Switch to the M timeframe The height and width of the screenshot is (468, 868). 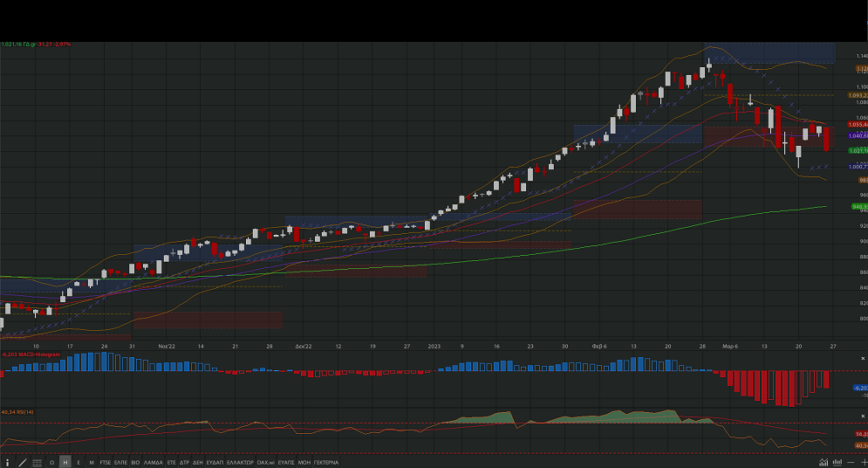click(92, 463)
